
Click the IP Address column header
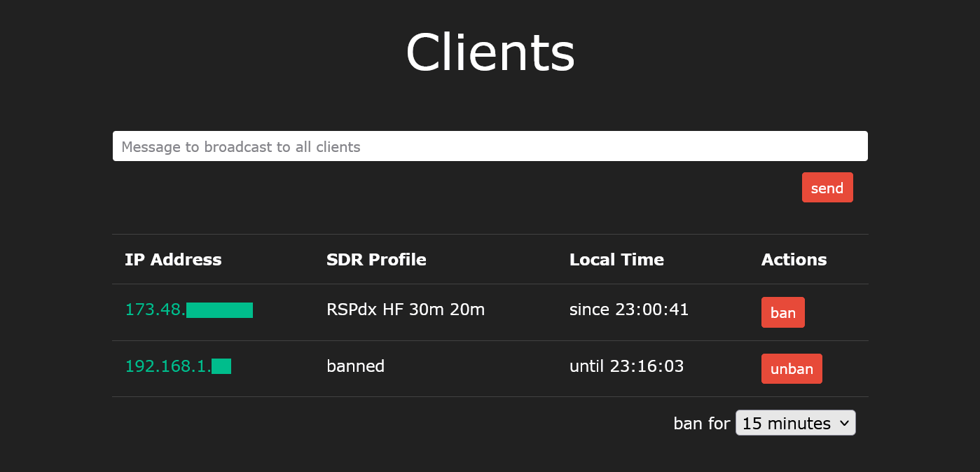pos(173,260)
